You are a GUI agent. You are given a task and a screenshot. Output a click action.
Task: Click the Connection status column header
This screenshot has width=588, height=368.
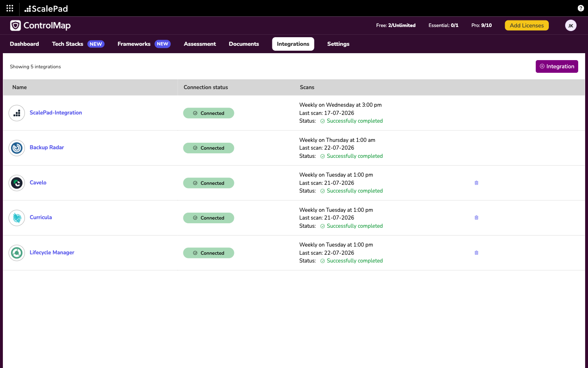(x=206, y=88)
